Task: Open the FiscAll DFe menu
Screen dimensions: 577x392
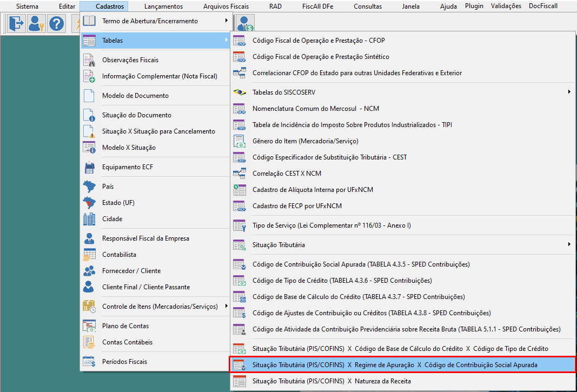Action: coord(317,6)
